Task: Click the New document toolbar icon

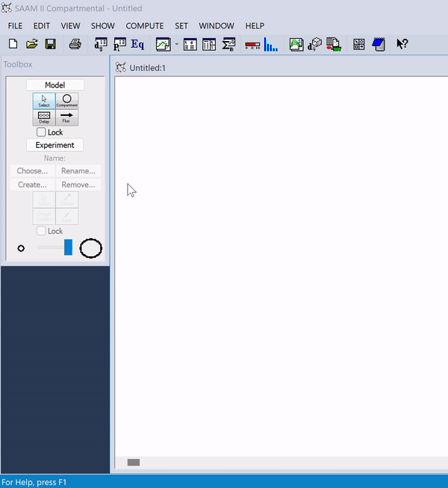Action: coord(13,45)
